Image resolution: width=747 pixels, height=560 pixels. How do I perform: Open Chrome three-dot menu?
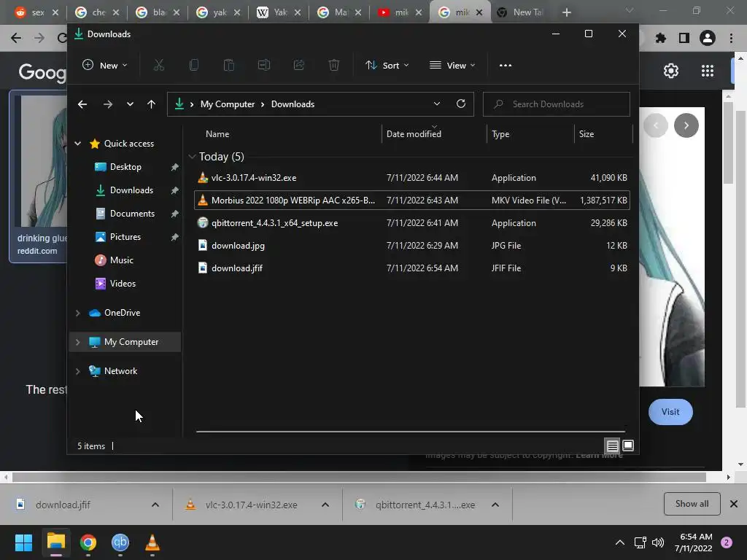pyautogui.click(x=731, y=38)
